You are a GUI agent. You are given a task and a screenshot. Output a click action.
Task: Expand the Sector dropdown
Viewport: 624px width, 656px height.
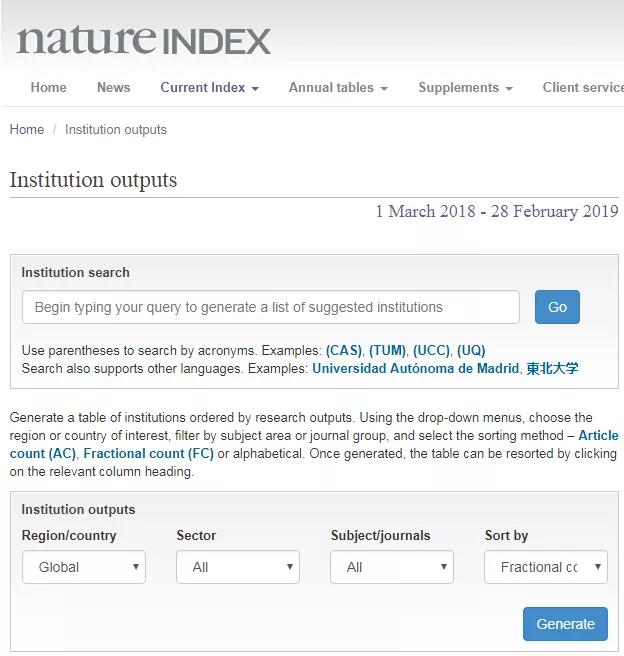tap(238, 567)
